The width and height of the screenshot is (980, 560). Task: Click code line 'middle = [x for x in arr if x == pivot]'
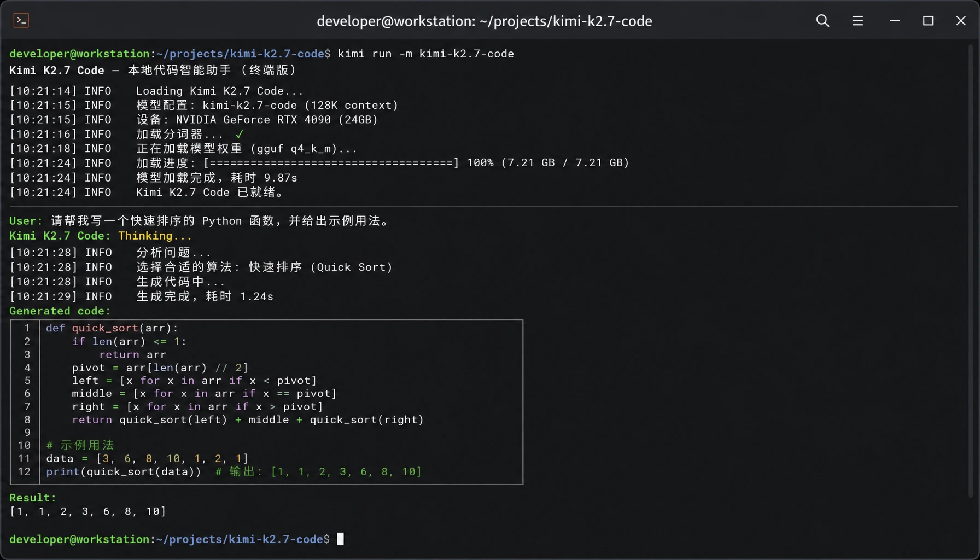(x=205, y=394)
